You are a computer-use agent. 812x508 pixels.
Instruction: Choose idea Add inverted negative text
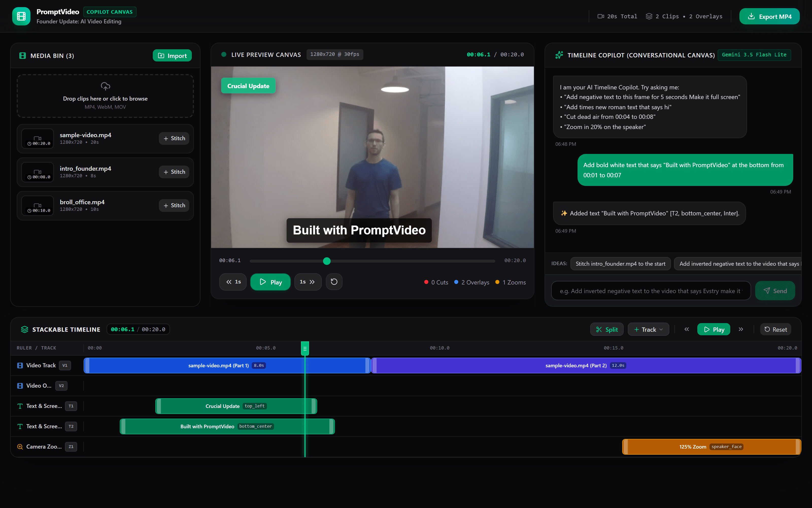(738, 264)
